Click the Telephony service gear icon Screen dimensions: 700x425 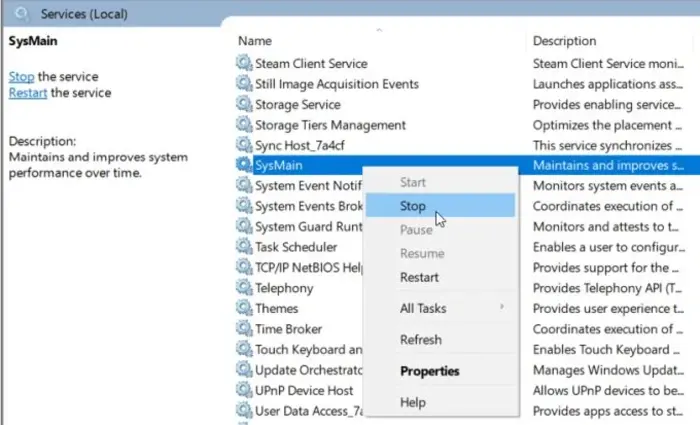coord(244,288)
